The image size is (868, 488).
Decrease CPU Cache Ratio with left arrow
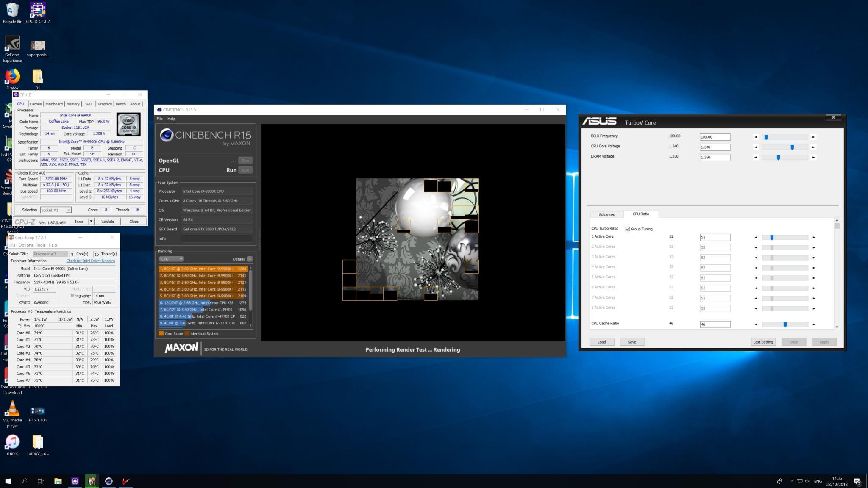[x=756, y=324]
